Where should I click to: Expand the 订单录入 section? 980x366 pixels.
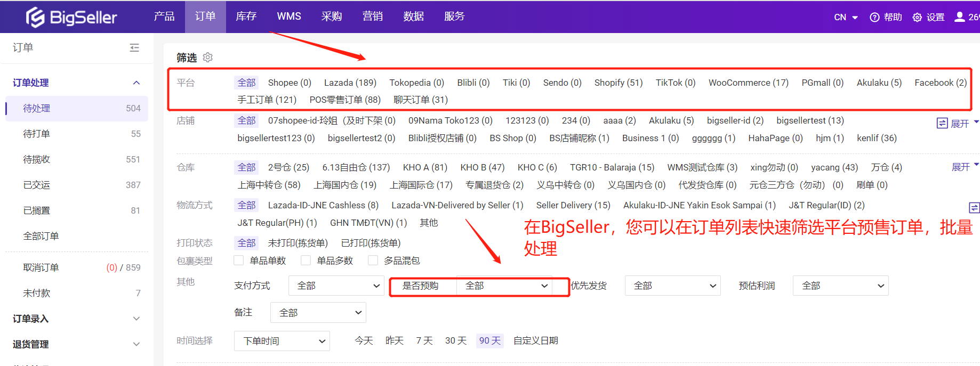click(136, 319)
